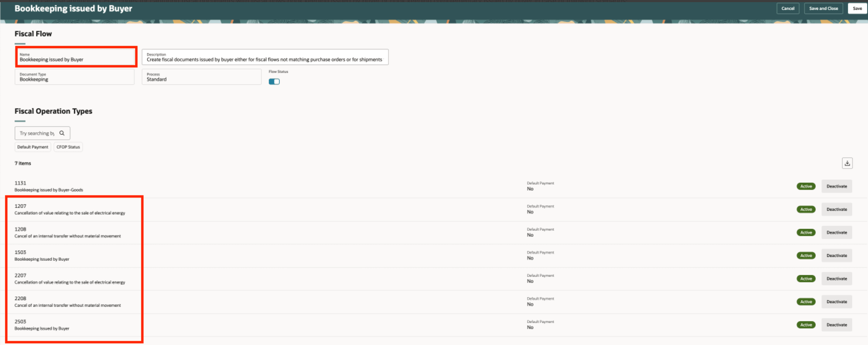
Task: Deactivate operation type 1207
Action: 836,209
